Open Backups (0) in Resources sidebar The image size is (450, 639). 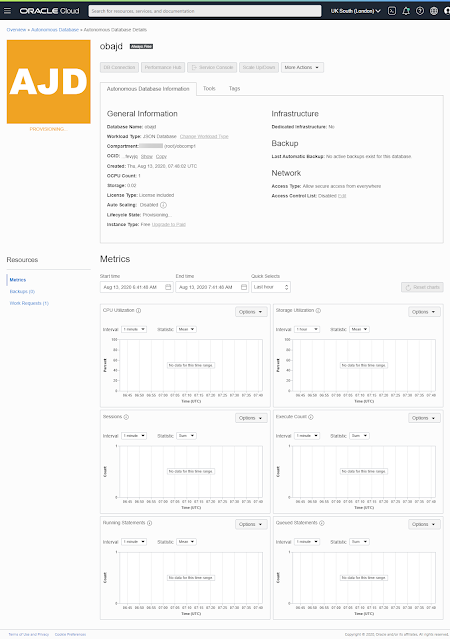point(22,292)
